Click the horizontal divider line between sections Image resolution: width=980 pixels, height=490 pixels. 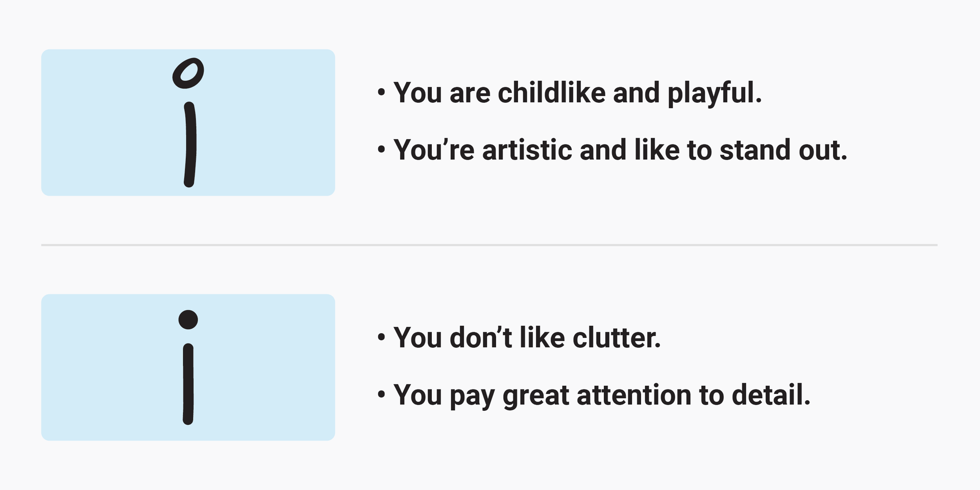tap(489, 245)
